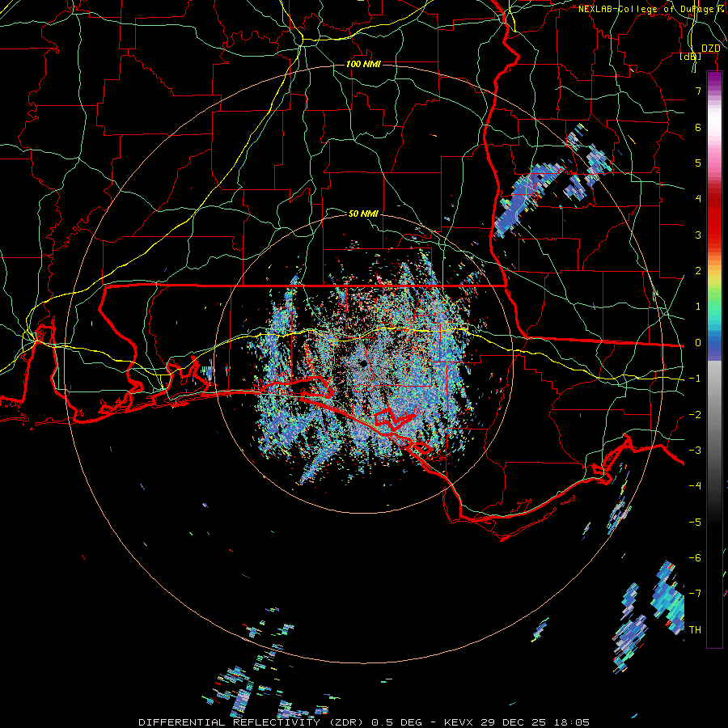Click the -5 value on the color scale

tap(695, 523)
